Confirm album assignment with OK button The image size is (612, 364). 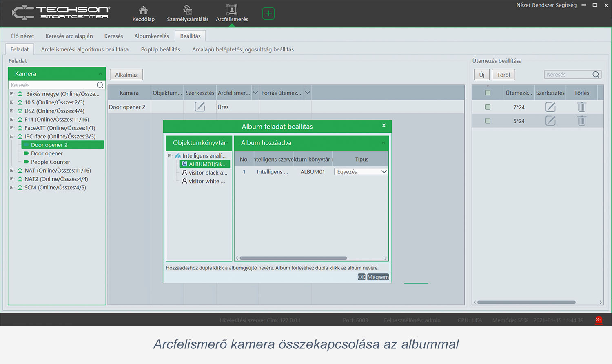coord(361,277)
